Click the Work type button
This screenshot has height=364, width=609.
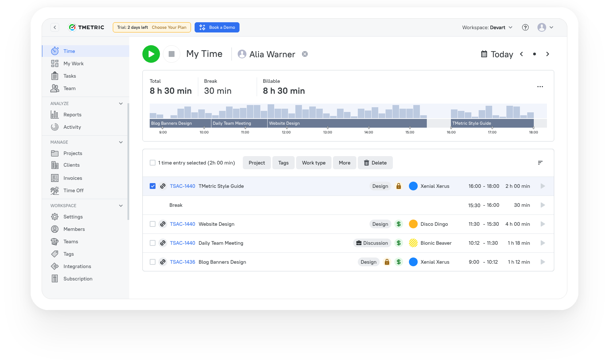(314, 163)
